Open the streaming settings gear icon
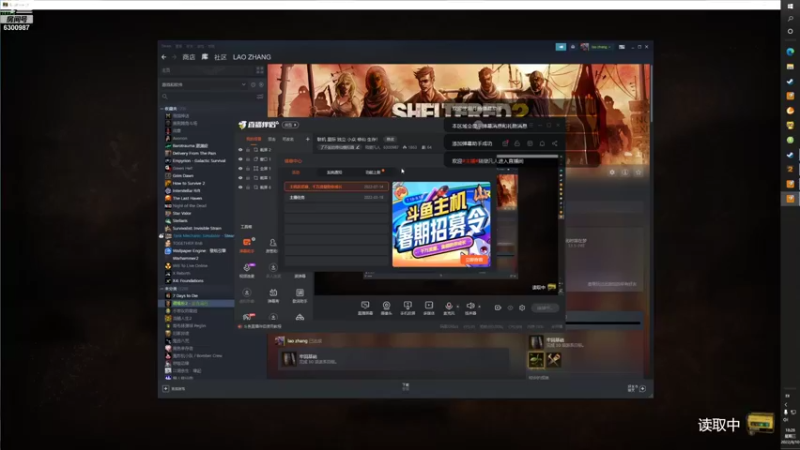 [522, 308]
